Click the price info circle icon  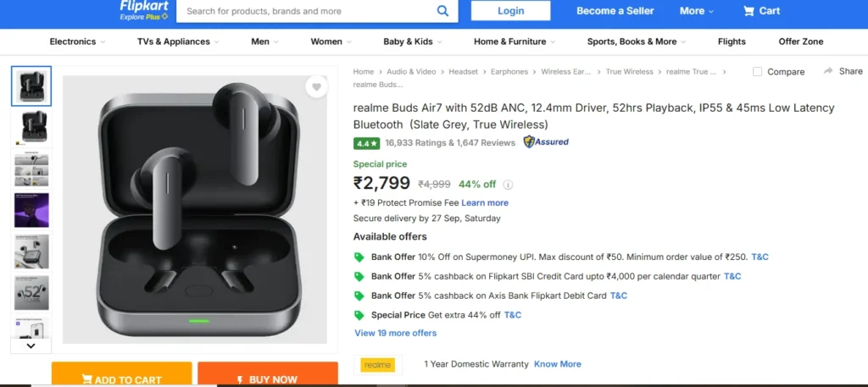pyautogui.click(x=508, y=185)
